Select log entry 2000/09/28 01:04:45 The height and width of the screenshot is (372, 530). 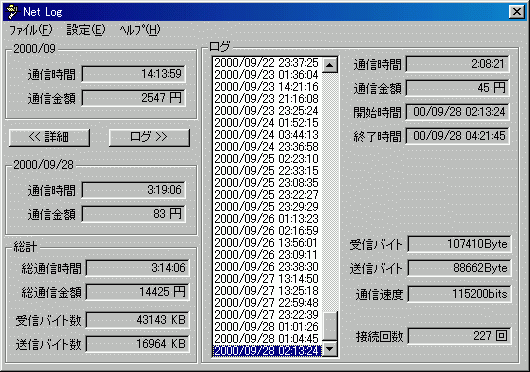pos(267,339)
